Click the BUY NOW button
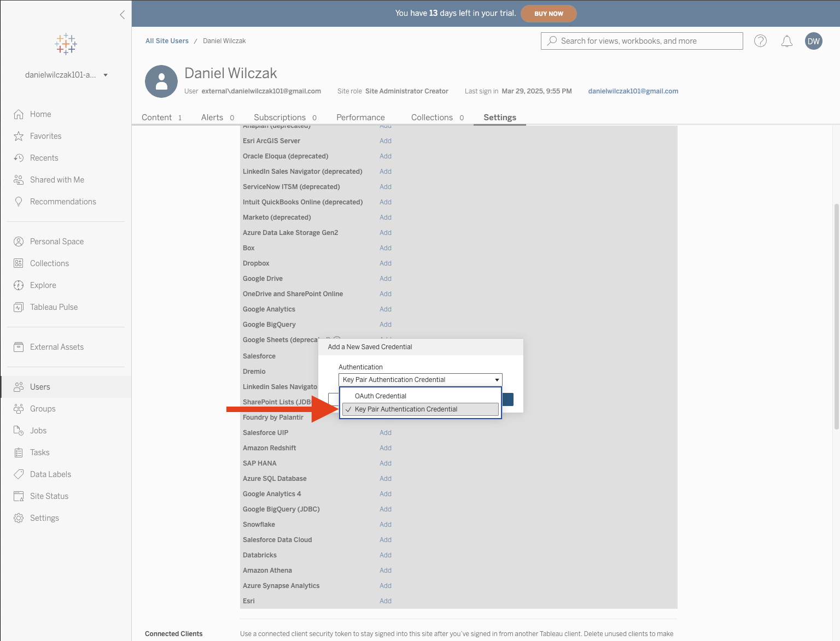 [x=549, y=14]
